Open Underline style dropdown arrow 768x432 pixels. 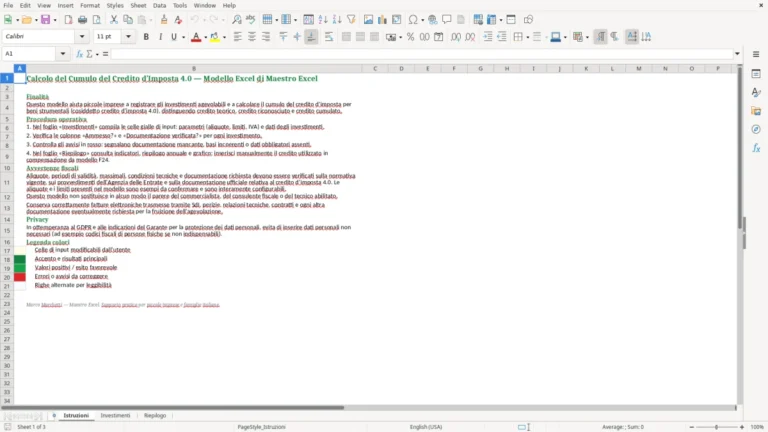click(184, 37)
